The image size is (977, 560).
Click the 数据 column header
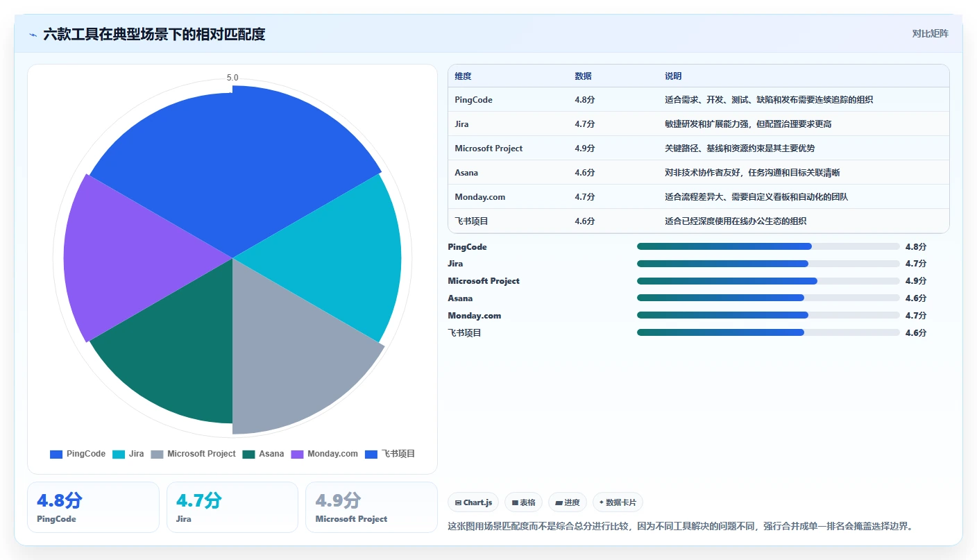[583, 76]
